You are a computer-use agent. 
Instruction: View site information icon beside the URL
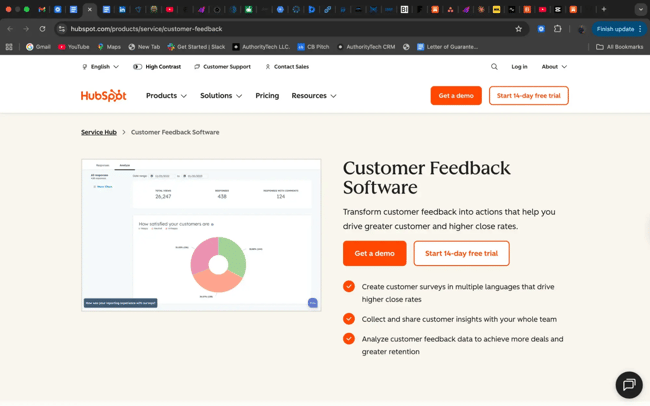(62, 29)
